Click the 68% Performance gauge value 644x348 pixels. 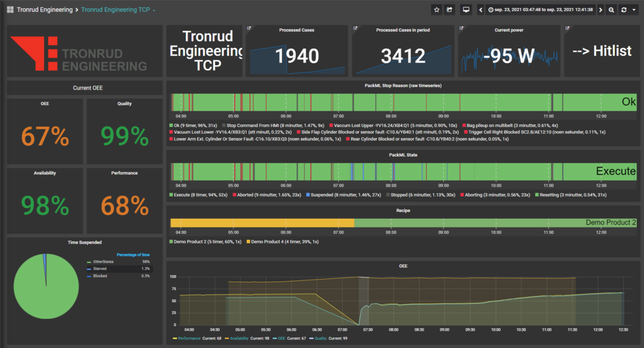pyautogui.click(x=124, y=206)
